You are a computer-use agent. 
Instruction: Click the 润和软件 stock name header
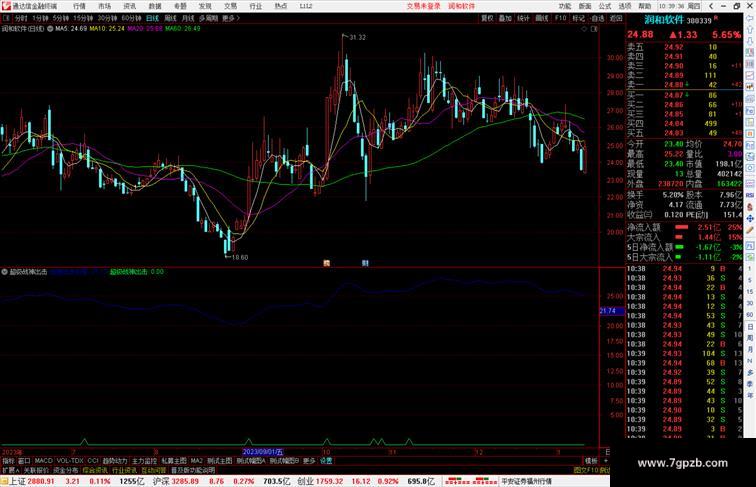point(664,20)
